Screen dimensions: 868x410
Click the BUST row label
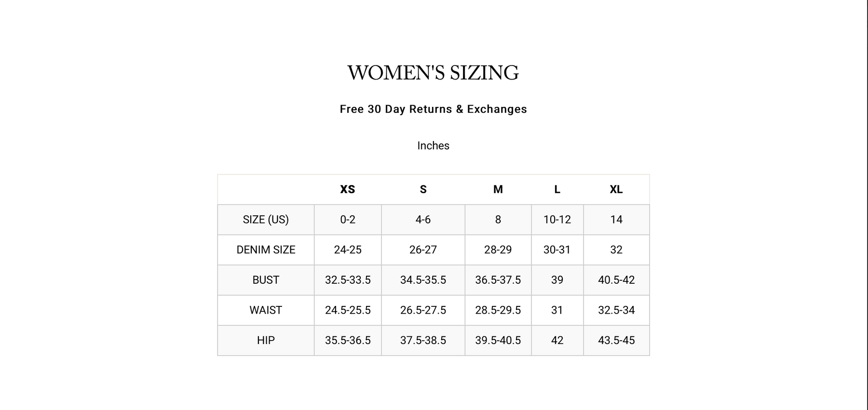(x=266, y=280)
